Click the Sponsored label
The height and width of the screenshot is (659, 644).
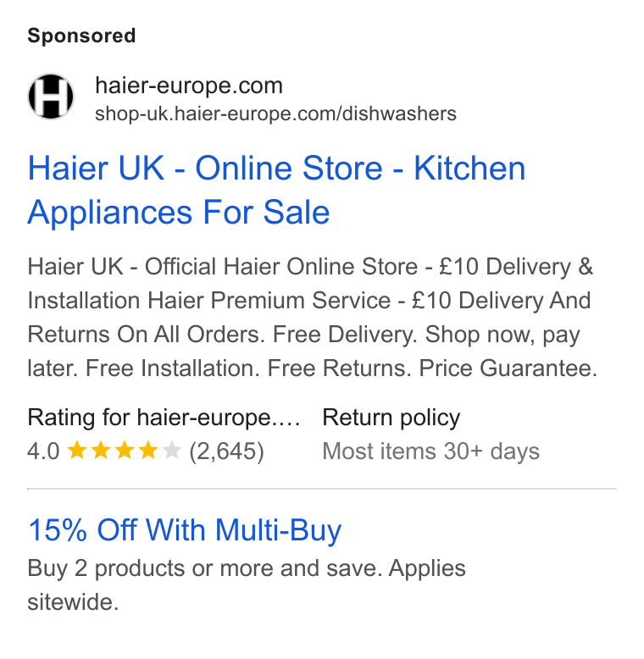[81, 36]
